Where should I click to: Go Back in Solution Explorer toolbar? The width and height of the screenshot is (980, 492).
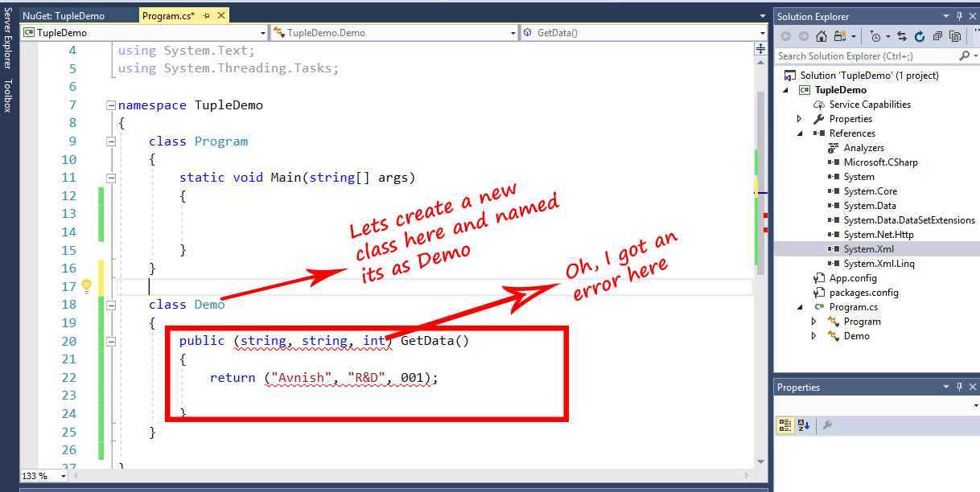(786, 36)
